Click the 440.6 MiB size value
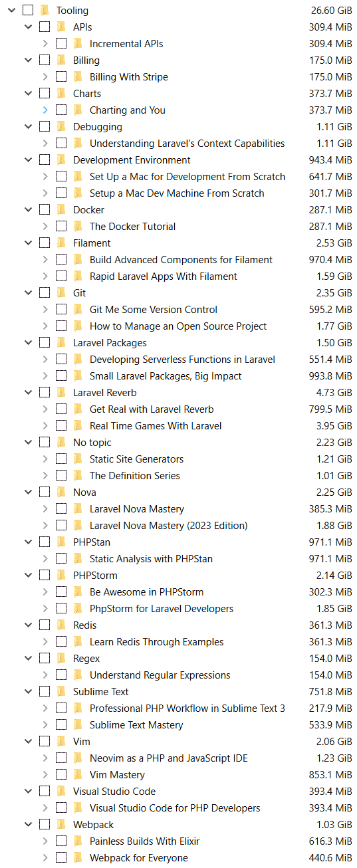Image resolution: width=357 pixels, height=868 pixels. pos(330,857)
